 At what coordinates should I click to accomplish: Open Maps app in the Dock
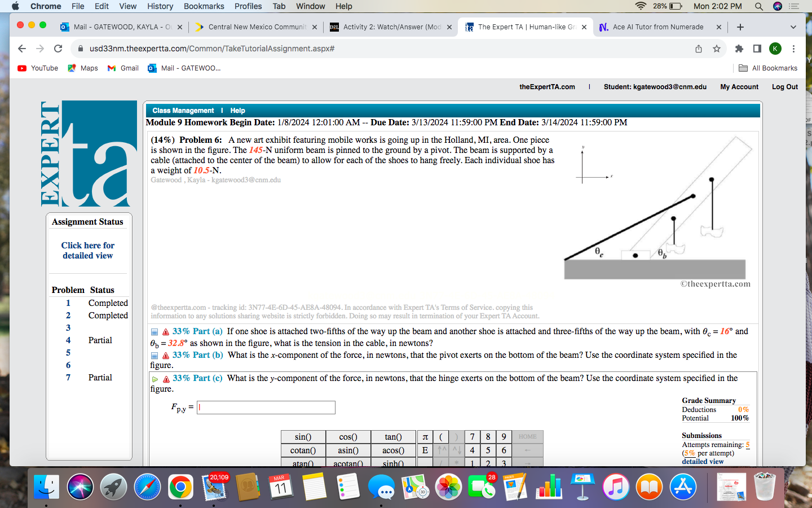[x=415, y=487]
